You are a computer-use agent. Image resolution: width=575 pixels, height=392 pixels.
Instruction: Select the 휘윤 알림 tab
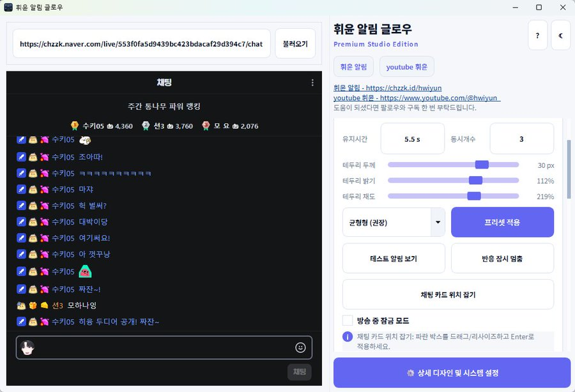tap(353, 66)
